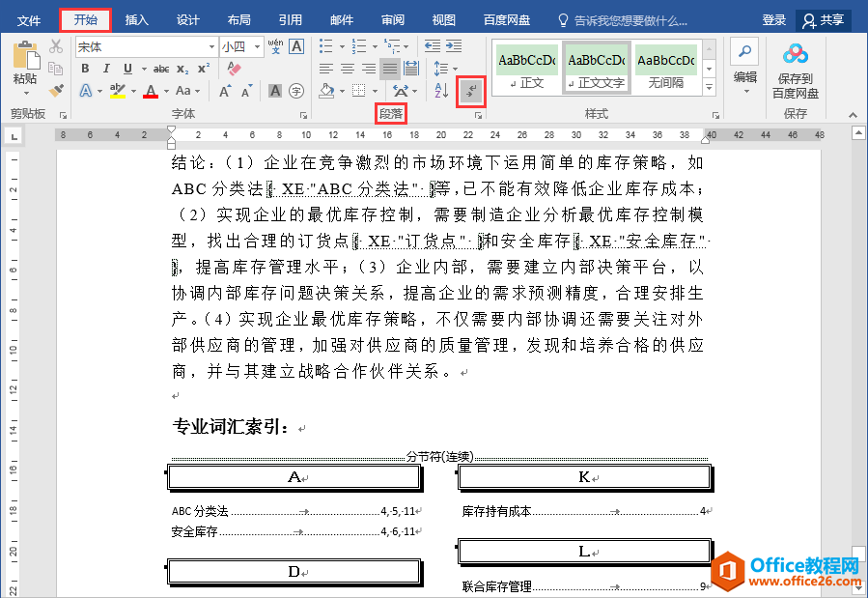The width and height of the screenshot is (868, 598).
Task: Click the 登录 (Sign in) button
Action: point(774,20)
